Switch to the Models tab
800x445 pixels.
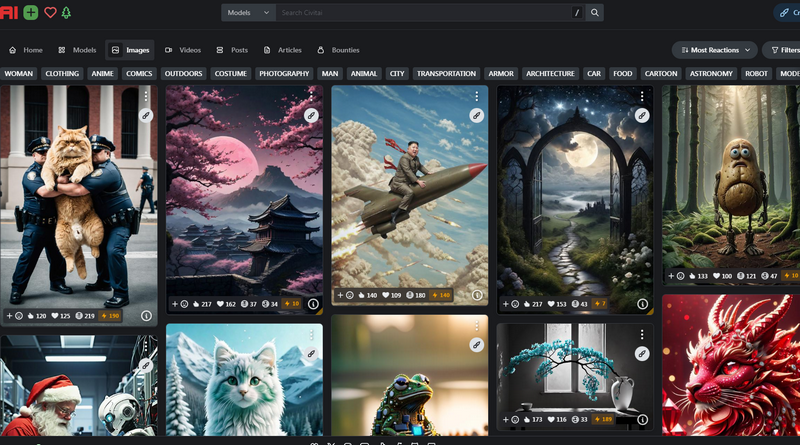pyautogui.click(x=77, y=50)
